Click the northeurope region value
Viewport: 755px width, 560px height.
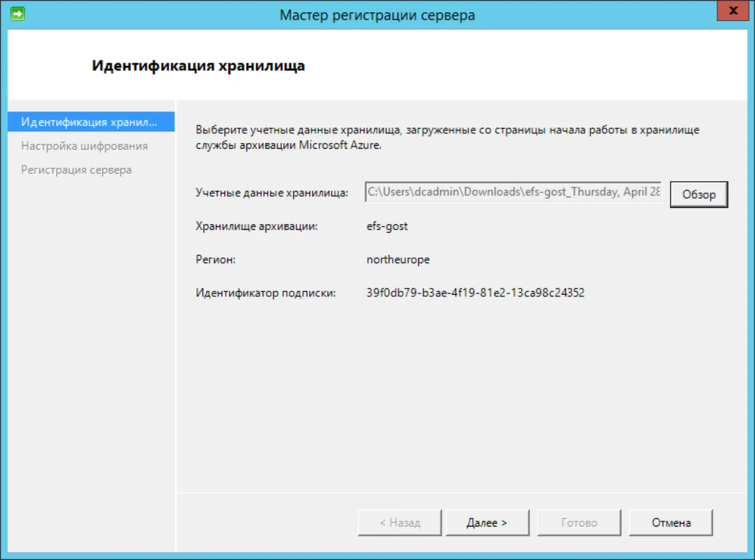[398, 260]
